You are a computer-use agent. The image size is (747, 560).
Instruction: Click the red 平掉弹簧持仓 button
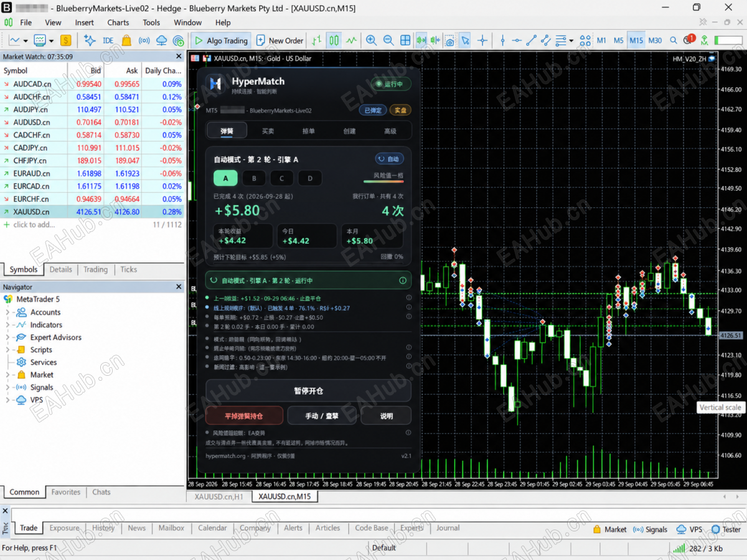point(244,416)
